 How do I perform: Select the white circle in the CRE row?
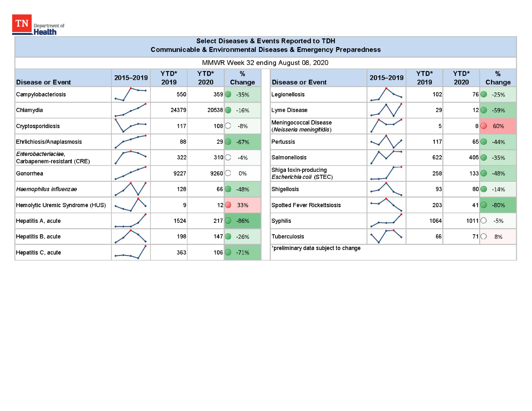[x=228, y=158]
